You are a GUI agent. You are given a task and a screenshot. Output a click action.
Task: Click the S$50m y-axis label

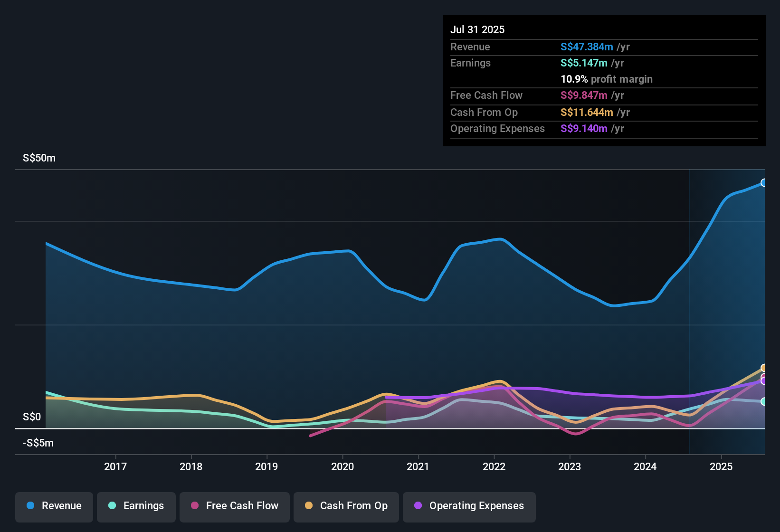pyautogui.click(x=39, y=158)
